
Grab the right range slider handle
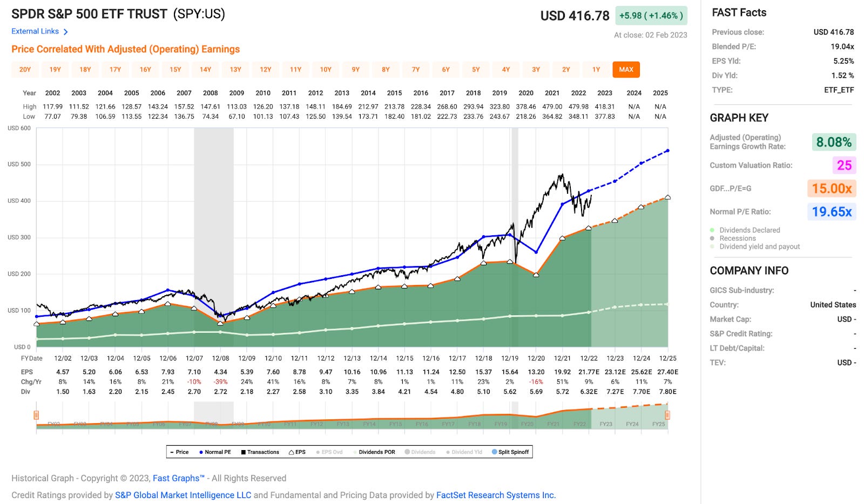click(x=667, y=415)
